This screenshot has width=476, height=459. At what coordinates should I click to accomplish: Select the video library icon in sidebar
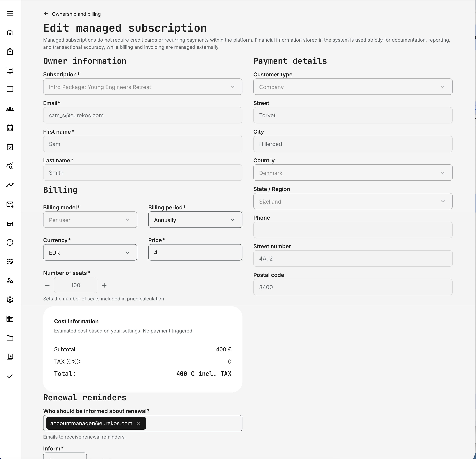(x=10, y=357)
